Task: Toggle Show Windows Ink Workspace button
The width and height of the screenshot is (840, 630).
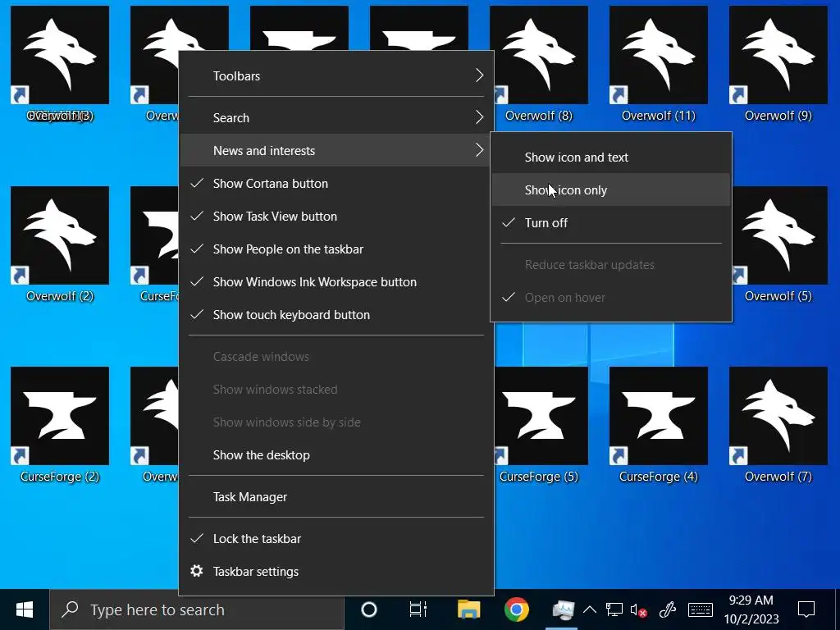Action: [x=336, y=282]
